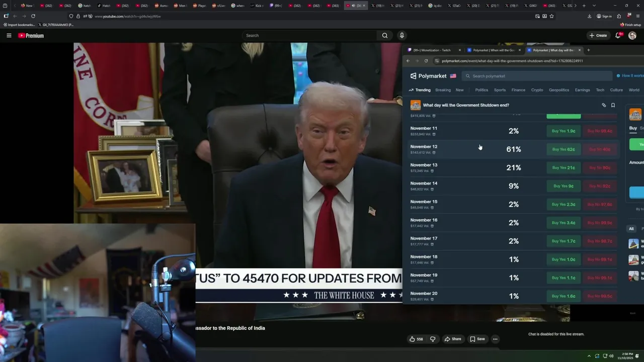Click event thumbnail next to market title
The height and width of the screenshot is (362, 644).
416,105
